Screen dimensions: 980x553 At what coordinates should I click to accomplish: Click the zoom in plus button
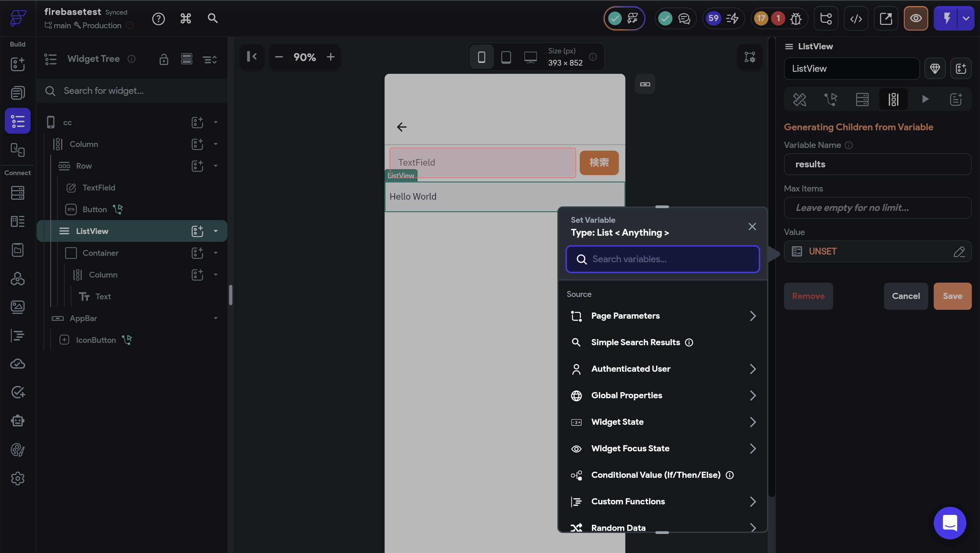click(x=331, y=57)
